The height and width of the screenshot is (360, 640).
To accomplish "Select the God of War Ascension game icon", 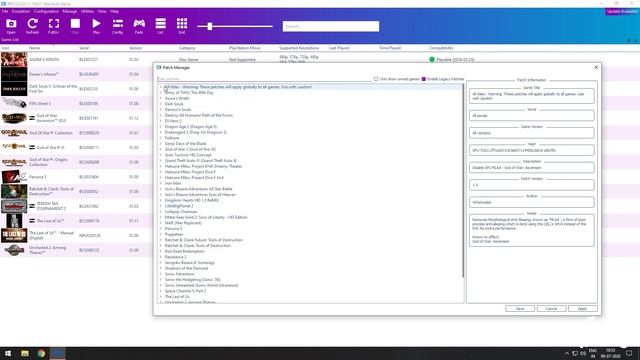I will pyautogui.click(x=14, y=118).
